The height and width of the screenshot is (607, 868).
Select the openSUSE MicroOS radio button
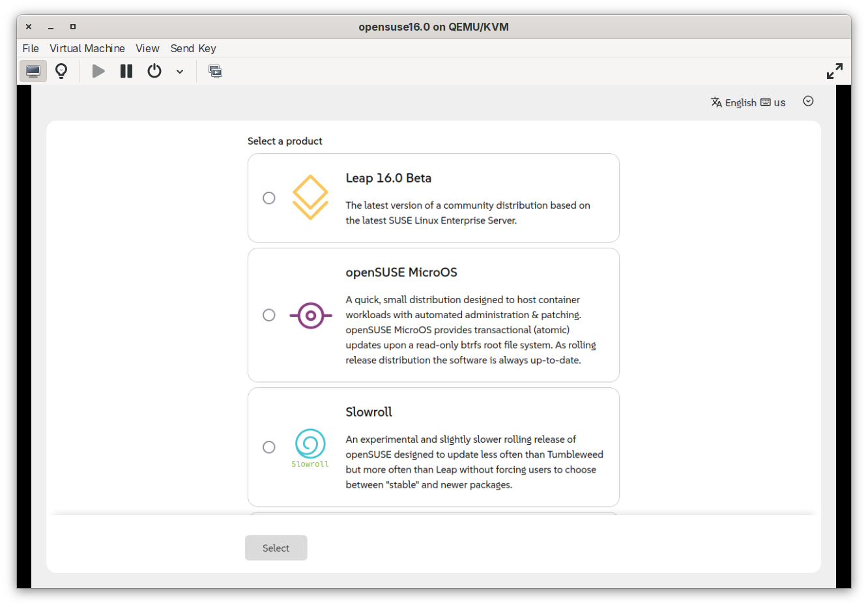point(268,315)
